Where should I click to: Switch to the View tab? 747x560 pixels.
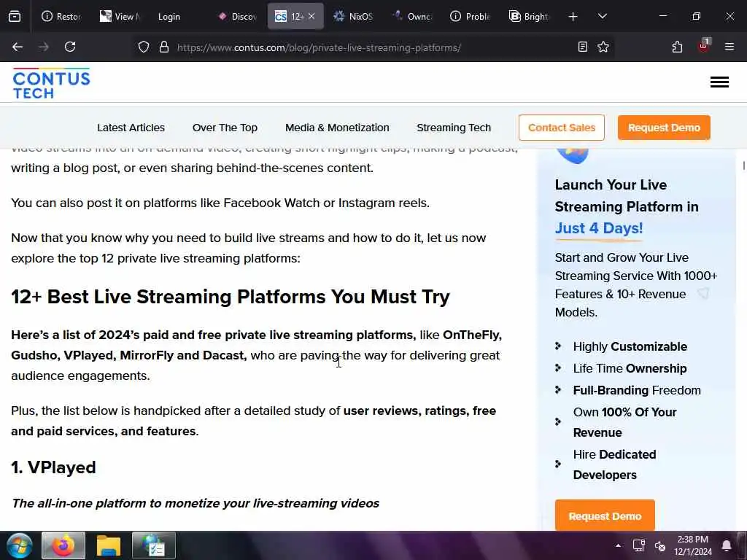(x=120, y=17)
